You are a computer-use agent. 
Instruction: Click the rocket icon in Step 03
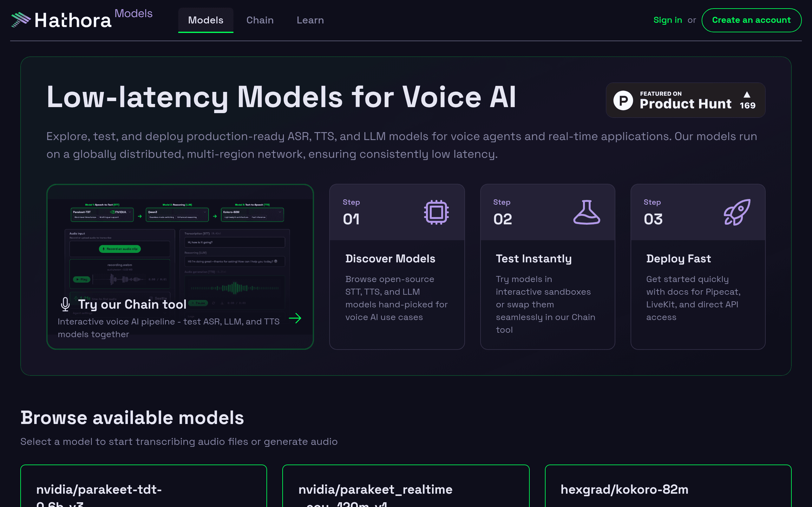pos(737,212)
